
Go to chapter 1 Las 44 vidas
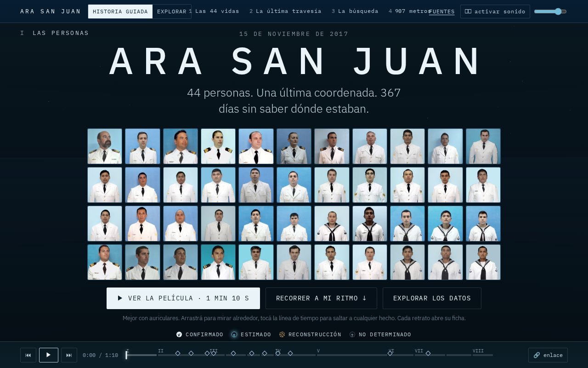tap(214, 11)
